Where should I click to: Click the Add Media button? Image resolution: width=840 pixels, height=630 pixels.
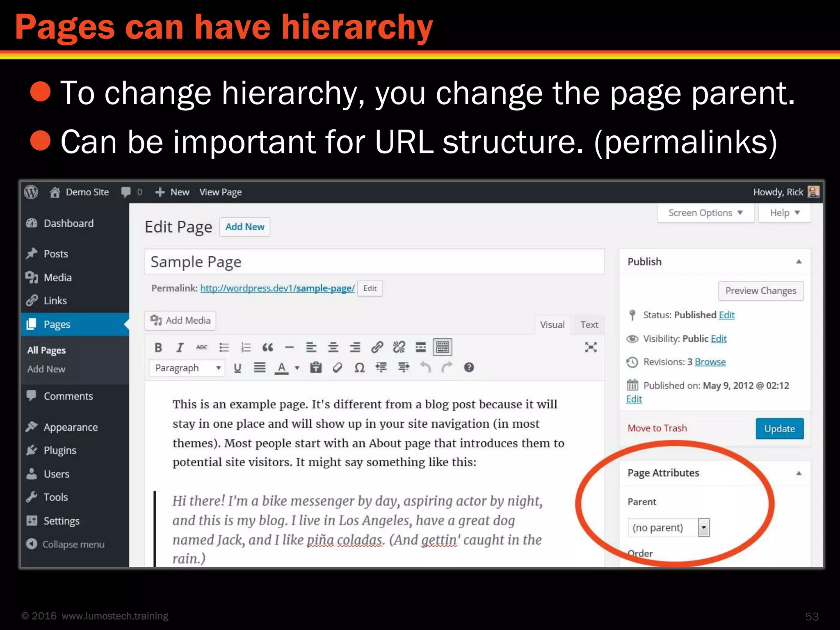pos(180,320)
